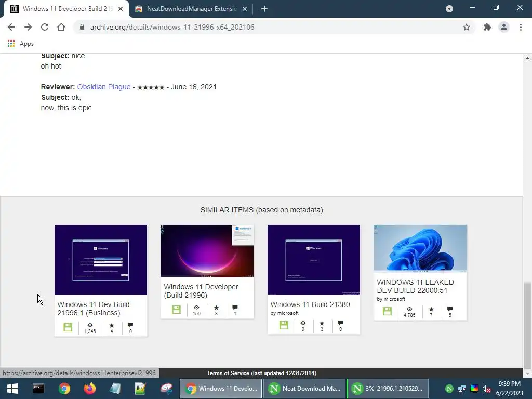Close the NeatDownloadManager Extension tab
This screenshot has width=532, height=399.
(x=245, y=9)
